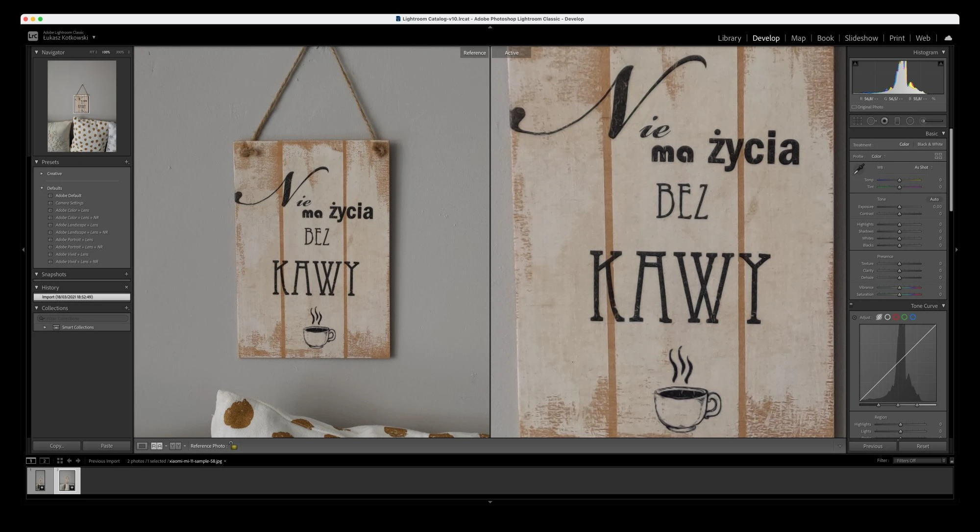
Task: Toggle shadow clipping indicator in histogram
Action: (856, 64)
